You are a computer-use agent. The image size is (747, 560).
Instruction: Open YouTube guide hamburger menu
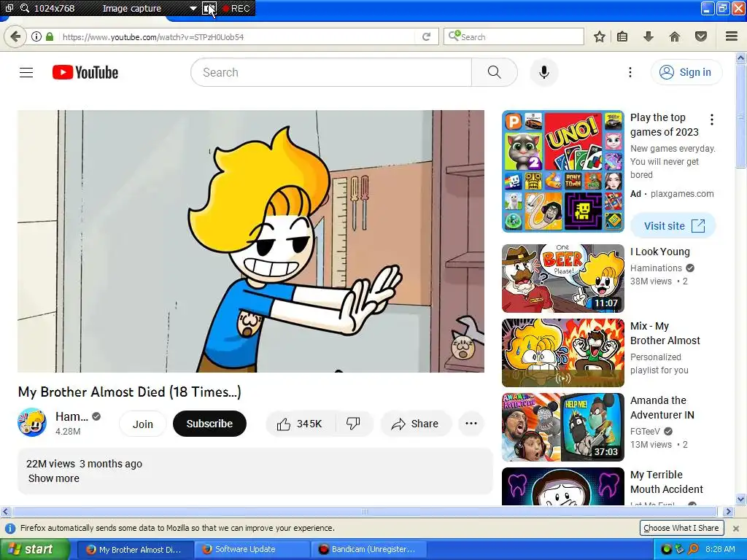[26, 72]
